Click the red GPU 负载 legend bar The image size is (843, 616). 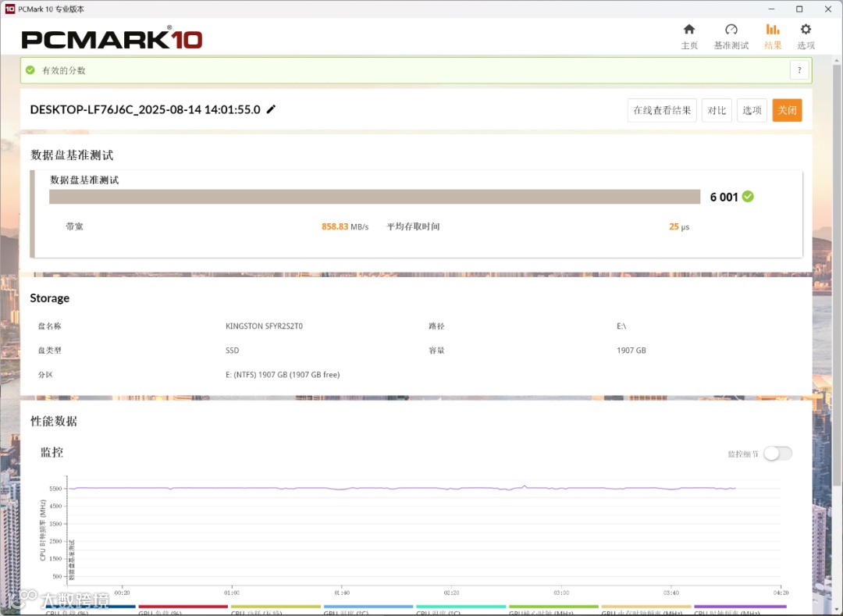pyautogui.click(x=183, y=607)
